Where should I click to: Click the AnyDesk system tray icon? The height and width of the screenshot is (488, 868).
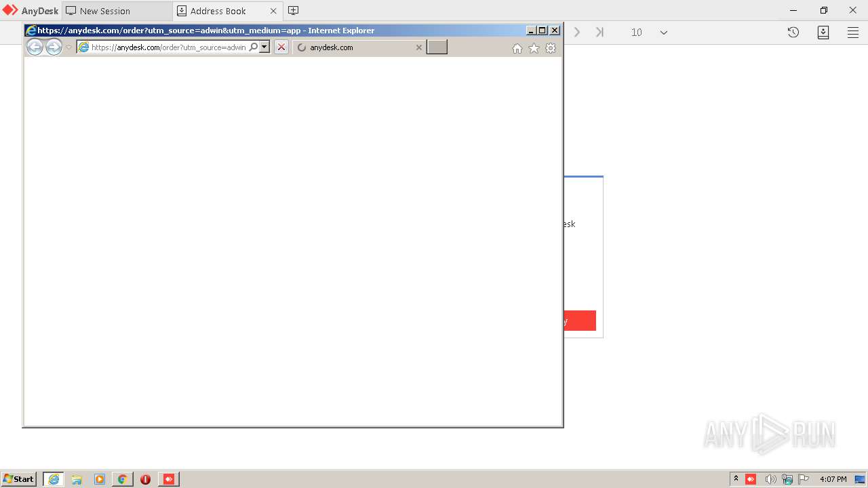[751, 479]
